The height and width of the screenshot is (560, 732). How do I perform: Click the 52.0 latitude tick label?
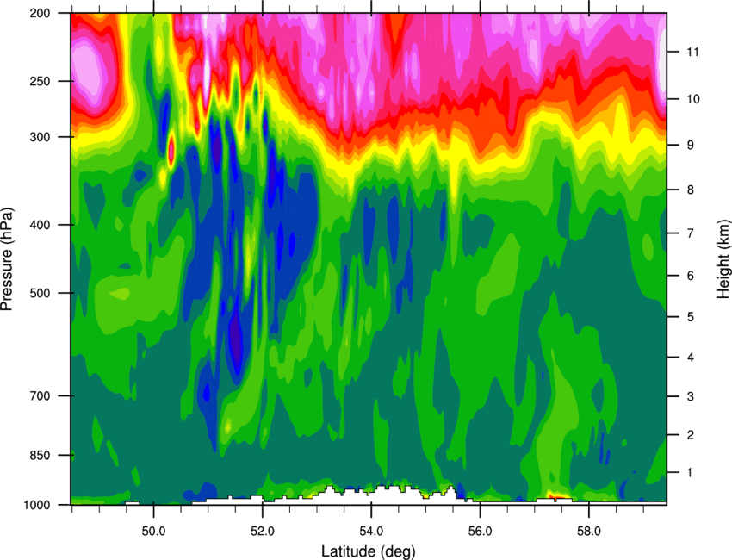point(263,532)
